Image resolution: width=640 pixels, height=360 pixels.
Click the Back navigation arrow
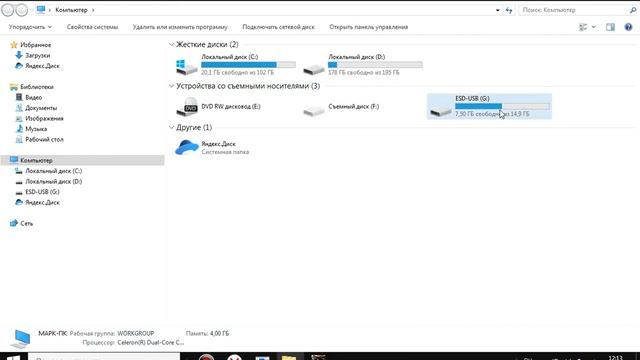pos(7,10)
